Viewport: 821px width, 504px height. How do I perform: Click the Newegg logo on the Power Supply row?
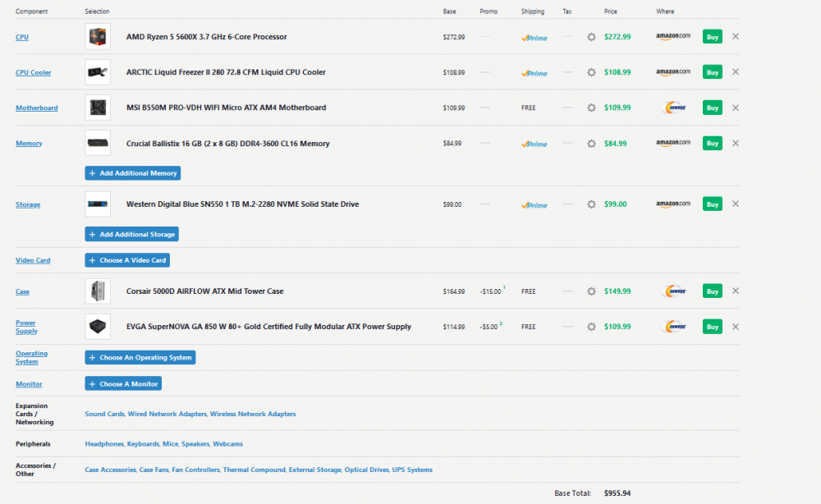[673, 326]
